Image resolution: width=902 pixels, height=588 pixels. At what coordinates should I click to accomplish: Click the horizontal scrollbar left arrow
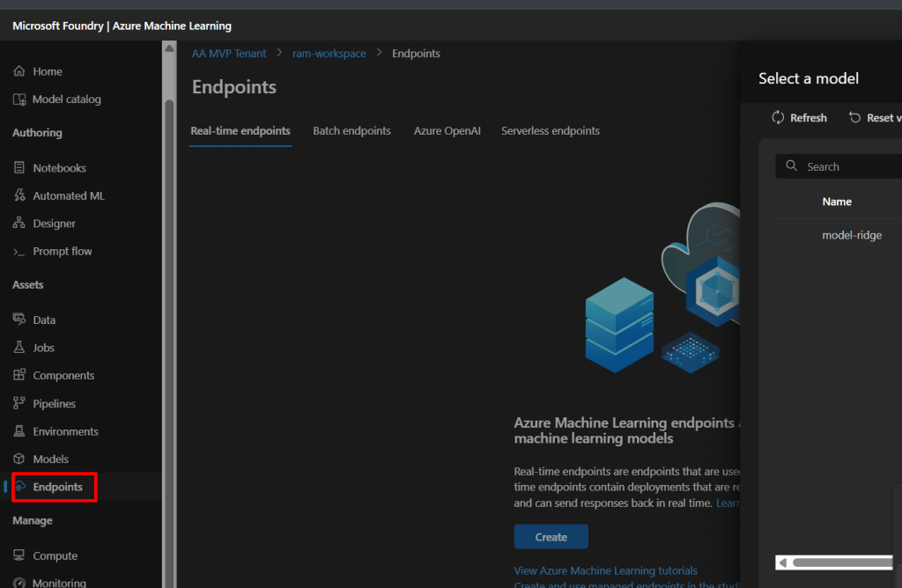tap(782, 562)
